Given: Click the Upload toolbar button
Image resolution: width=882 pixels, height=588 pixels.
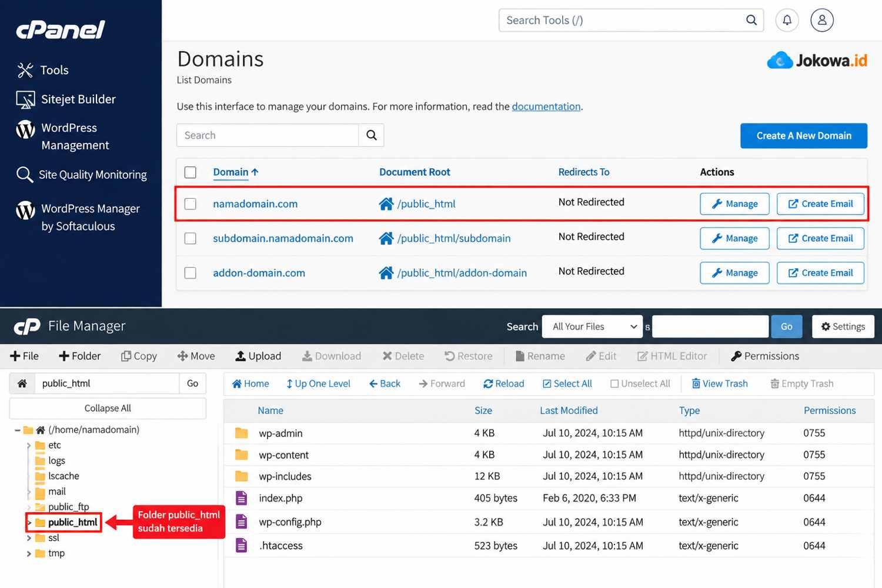Looking at the screenshot, I should (258, 356).
